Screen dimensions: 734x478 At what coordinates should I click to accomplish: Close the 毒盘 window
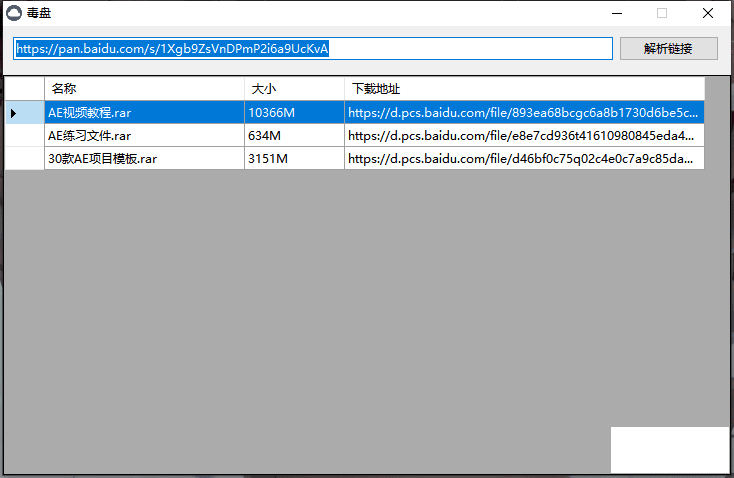[x=708, y=13]
